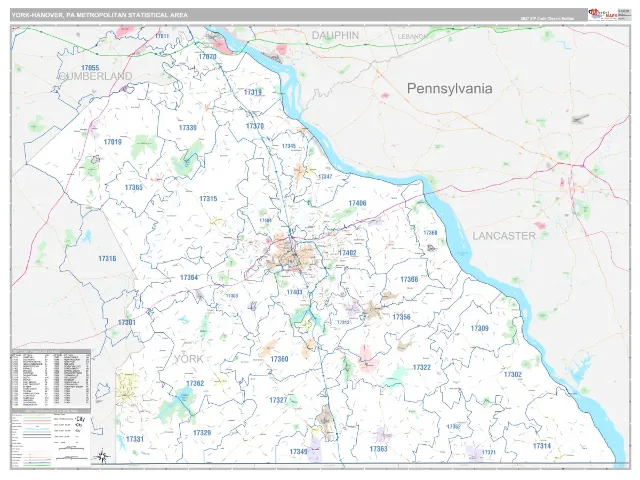This screenshot has height=480, width=640.
Task: Select ZIP code 17327 label
Action: pyautogui.click(x=278, y=400)
